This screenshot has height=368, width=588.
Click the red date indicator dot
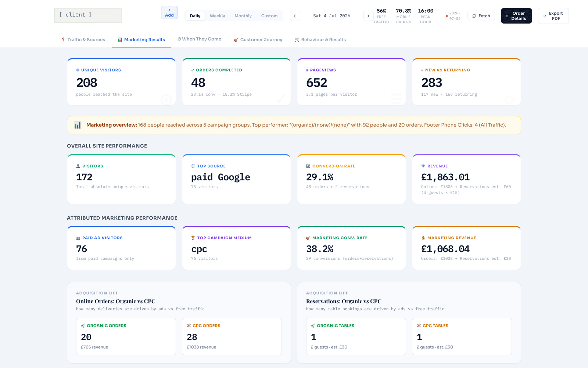(447, 16)
